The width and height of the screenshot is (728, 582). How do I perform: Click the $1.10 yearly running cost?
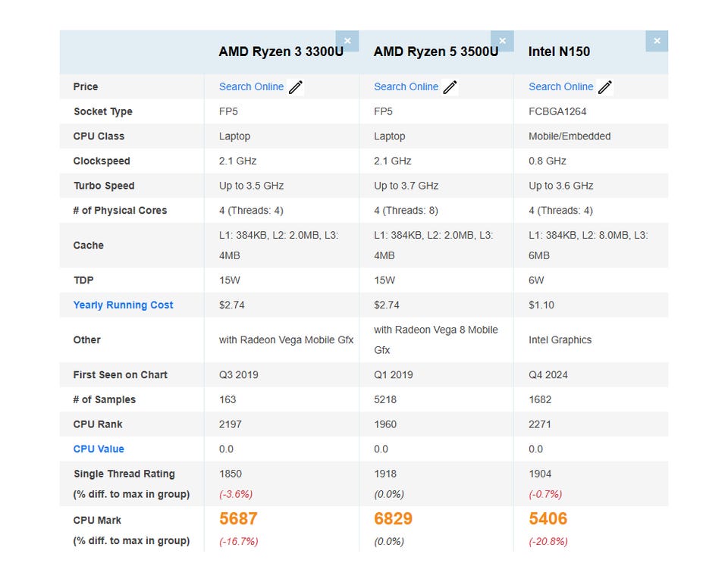[541, 305]
